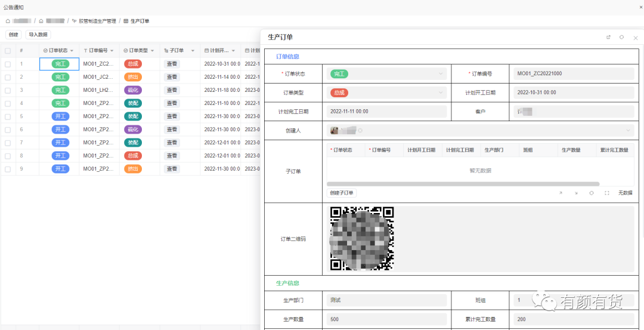Go to 胶管制造生产管理 in the breadcrumb
Image resolution: width=644 pixels, height=330 pixels.
[97, 21]
